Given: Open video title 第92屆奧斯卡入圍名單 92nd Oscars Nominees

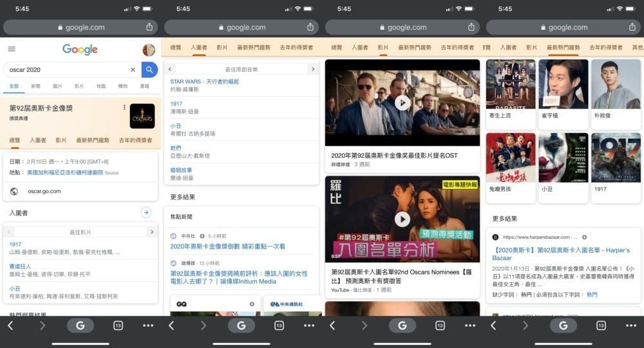Looking at the screenshot, I should point(401,276).
